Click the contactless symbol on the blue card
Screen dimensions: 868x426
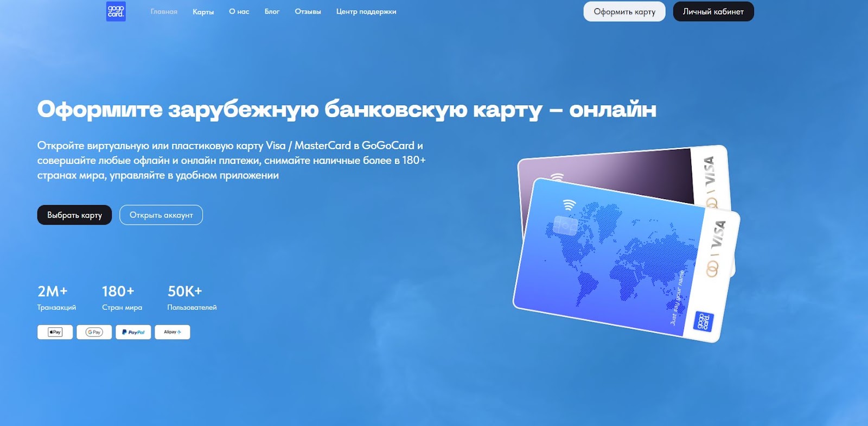569,205
